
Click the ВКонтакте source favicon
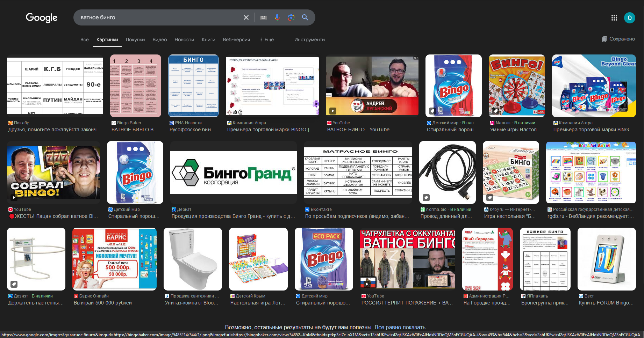[x=307, y=210]
